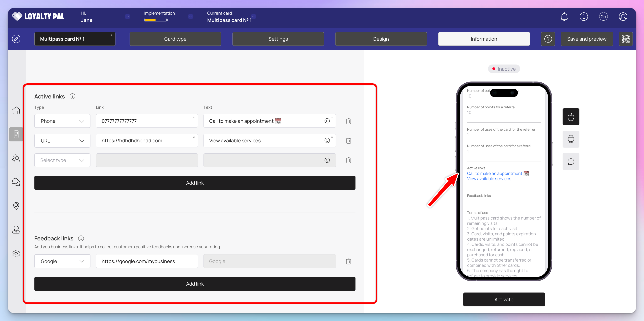Viewport: 644px width, 321px height.
Task: Expand the Phone type dropdown
Action: point(62,121)
